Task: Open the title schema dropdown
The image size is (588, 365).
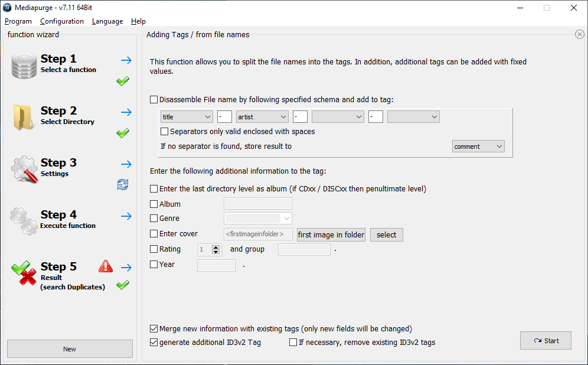Action: [187, 117]
